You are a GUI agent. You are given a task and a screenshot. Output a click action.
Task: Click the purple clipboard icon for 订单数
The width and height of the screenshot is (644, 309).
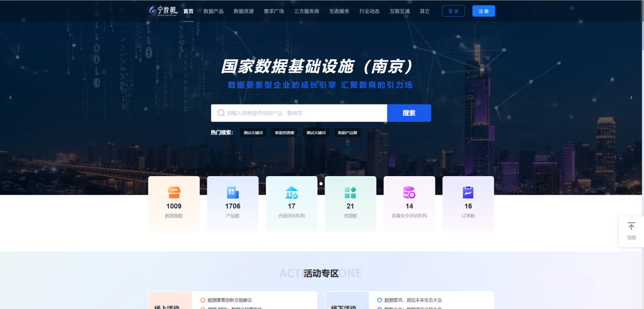(x=468, y=192)
